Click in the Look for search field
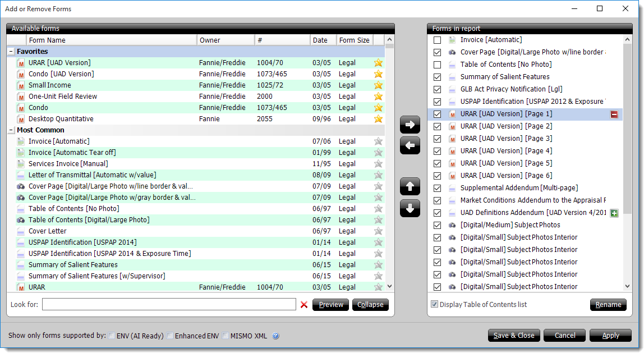The image size is (644, 353). (x=168, y=304)
